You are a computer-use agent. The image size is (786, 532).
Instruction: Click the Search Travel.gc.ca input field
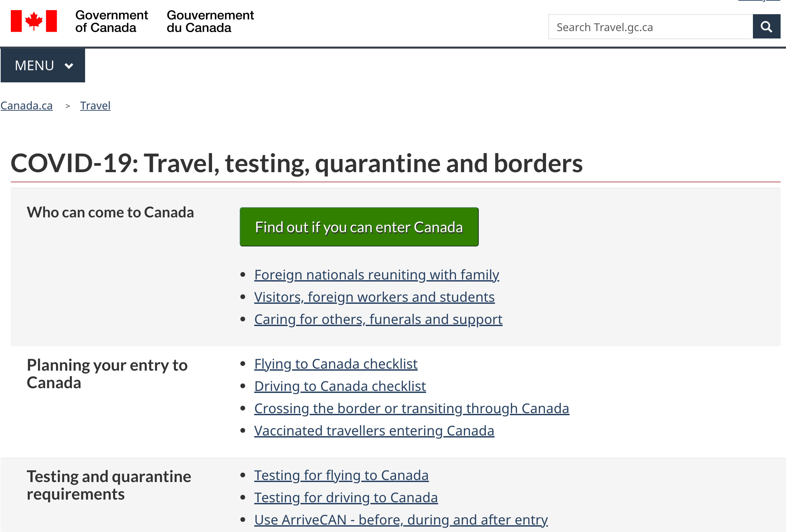point(650,27)
